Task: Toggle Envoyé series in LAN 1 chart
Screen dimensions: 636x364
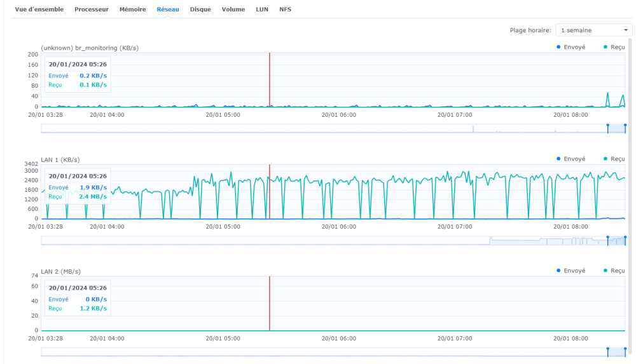Action: point(571,159)
